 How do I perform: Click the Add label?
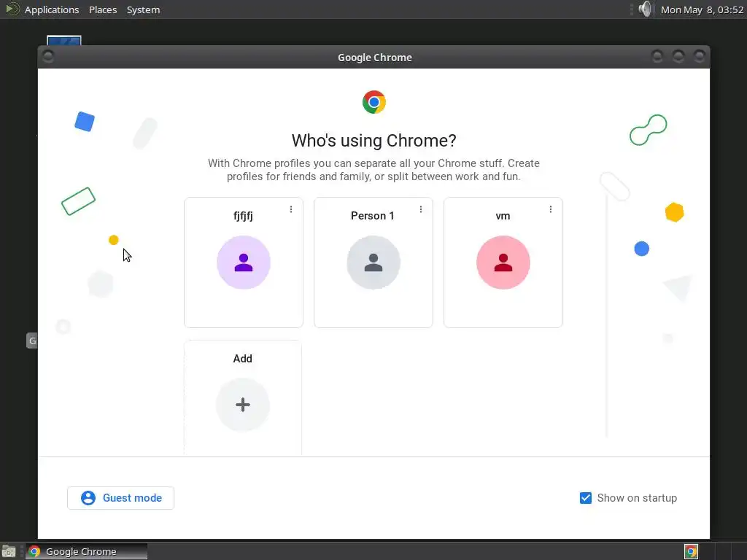242,359
